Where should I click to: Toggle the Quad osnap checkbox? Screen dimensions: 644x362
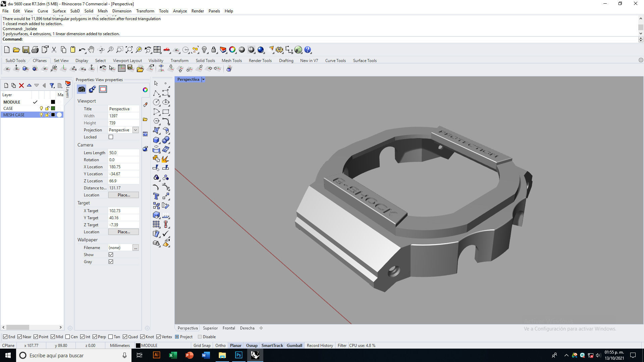[125, 337]
